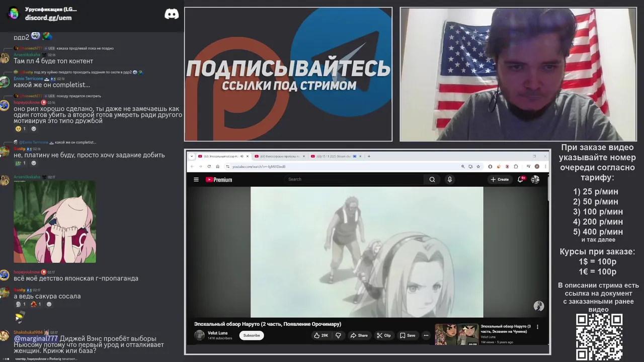The height and width of the screenshot is (362, 644).
Task: Click username Arseniikakaha above the Sakura GIF
Action: [27, 177]
